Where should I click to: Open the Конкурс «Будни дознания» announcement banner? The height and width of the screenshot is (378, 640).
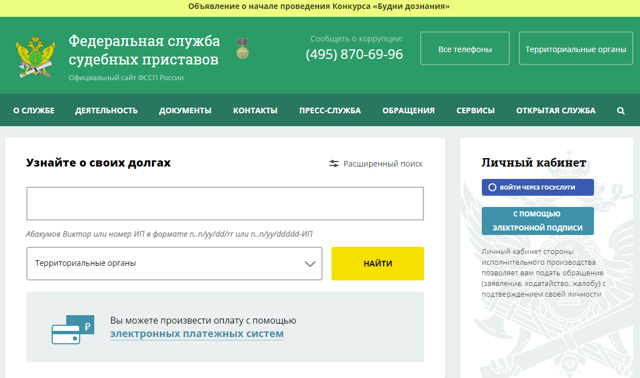click(319, 7)
